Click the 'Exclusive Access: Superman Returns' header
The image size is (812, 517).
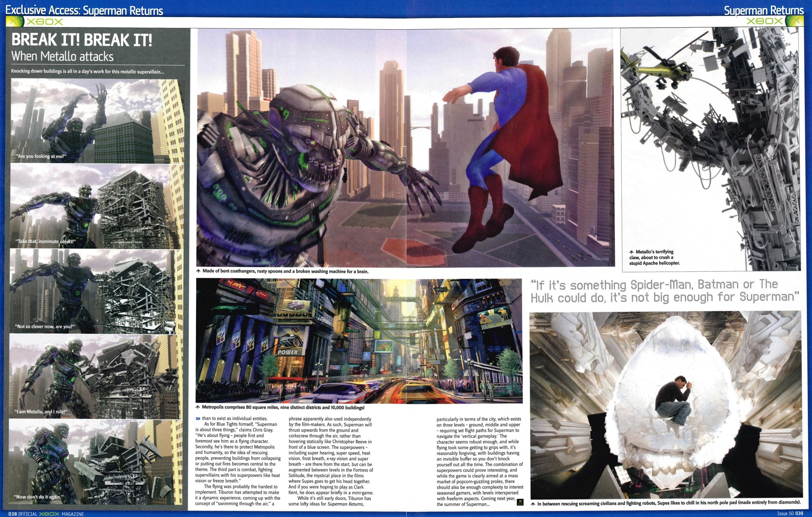pyautogui.click(x=84, y=10)
